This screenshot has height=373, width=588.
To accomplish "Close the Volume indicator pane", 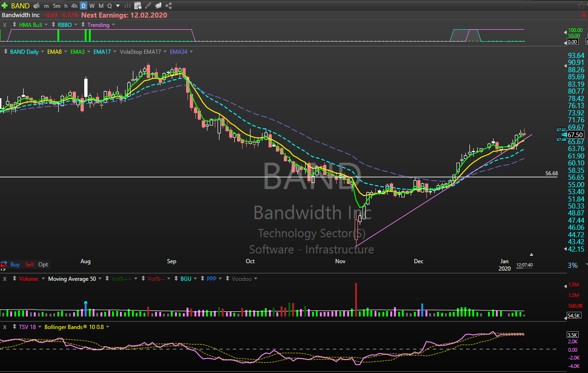I will pyautogui.click(x=5, y=279).
